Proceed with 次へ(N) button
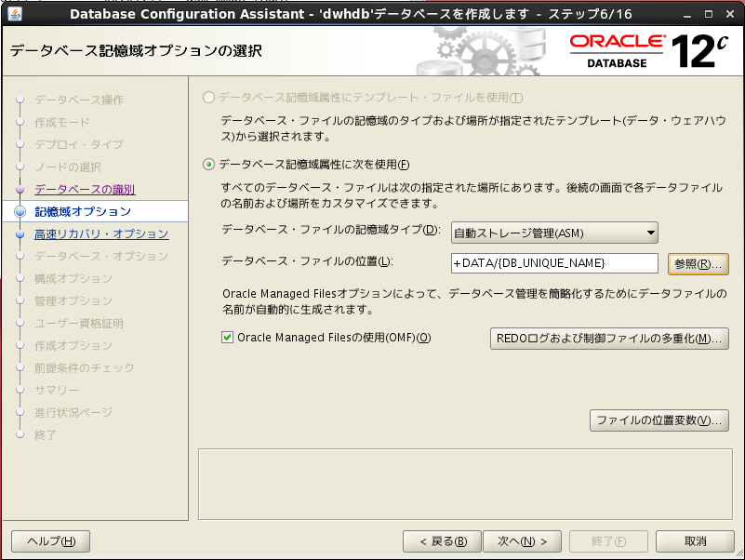745x560 pixels. coord(522,541)
